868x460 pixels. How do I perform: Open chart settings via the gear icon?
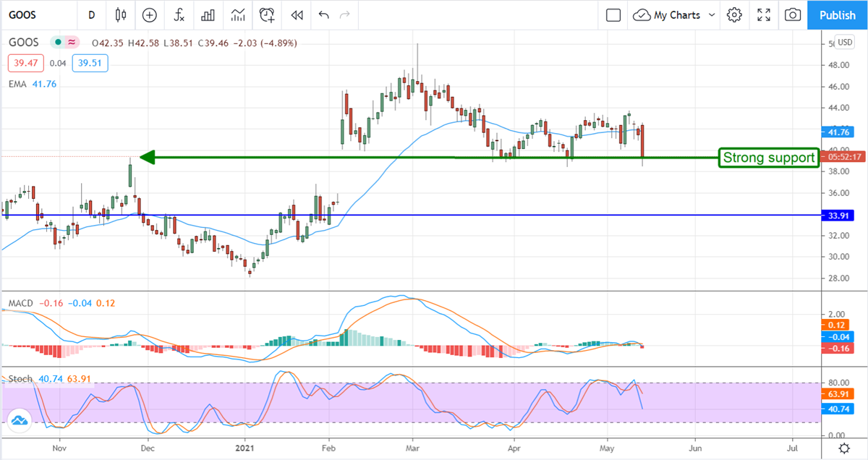[735, 14]
